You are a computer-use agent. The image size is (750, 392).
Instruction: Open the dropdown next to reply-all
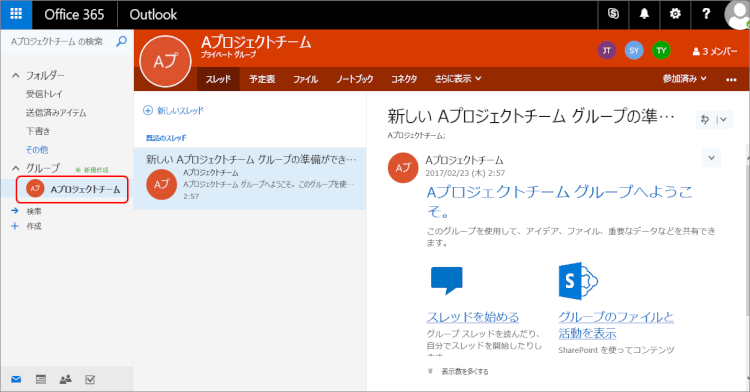pos(723,119)
